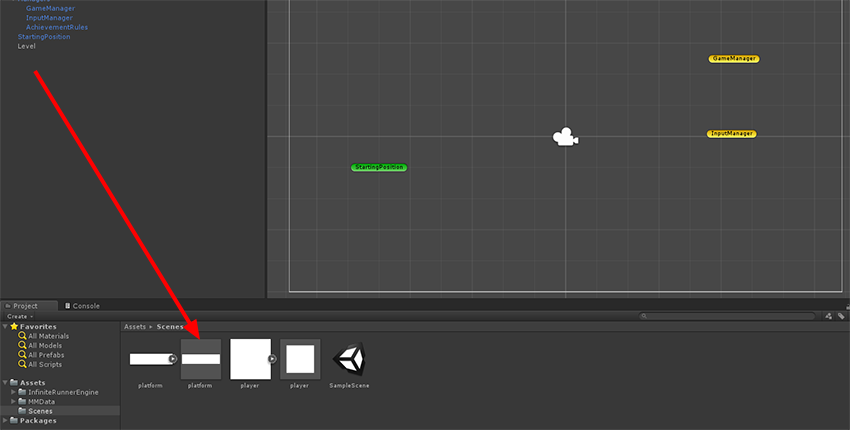This screenshot has width=850, height=430.
Task: Select the yellow GameManager label in scene
Action: (733, 59)
